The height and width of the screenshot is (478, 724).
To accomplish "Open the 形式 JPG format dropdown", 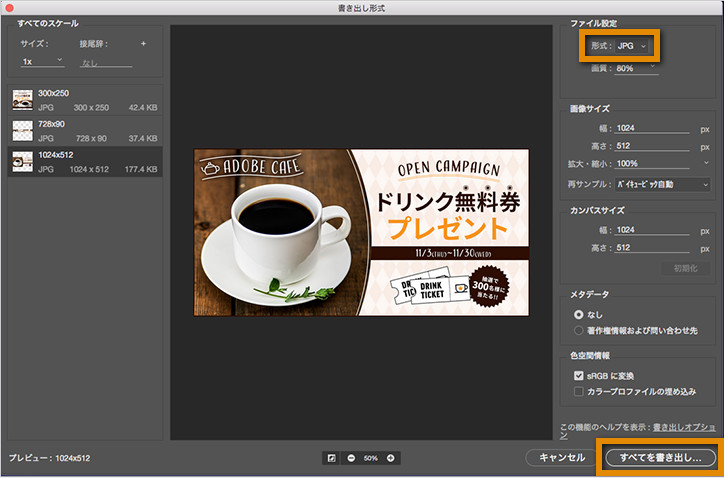I will coord(632,46).
